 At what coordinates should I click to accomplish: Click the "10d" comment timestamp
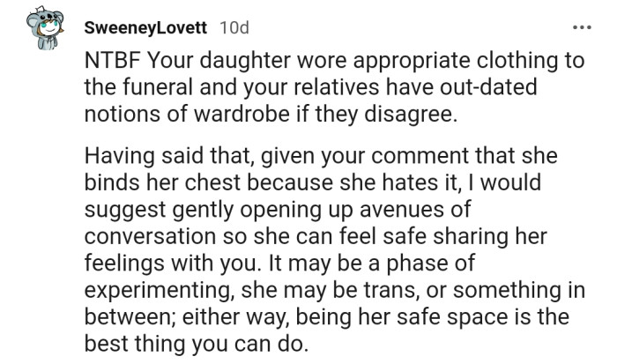click(x=233, y=28)
